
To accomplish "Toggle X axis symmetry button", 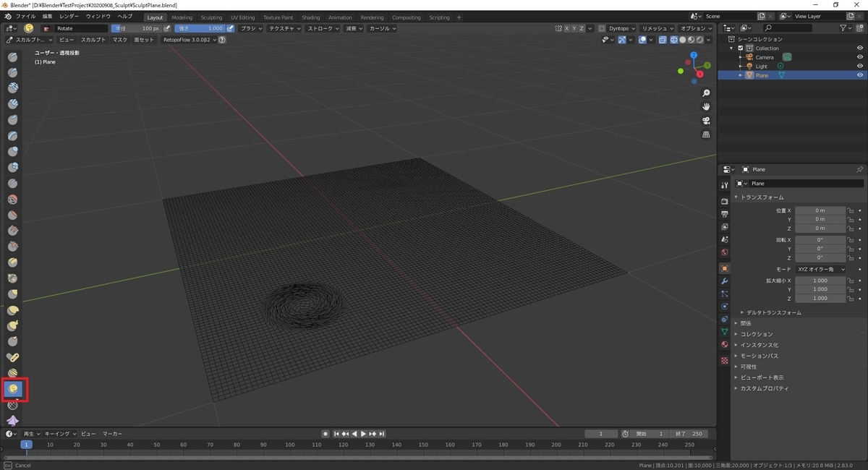I will tap(567, 28).
